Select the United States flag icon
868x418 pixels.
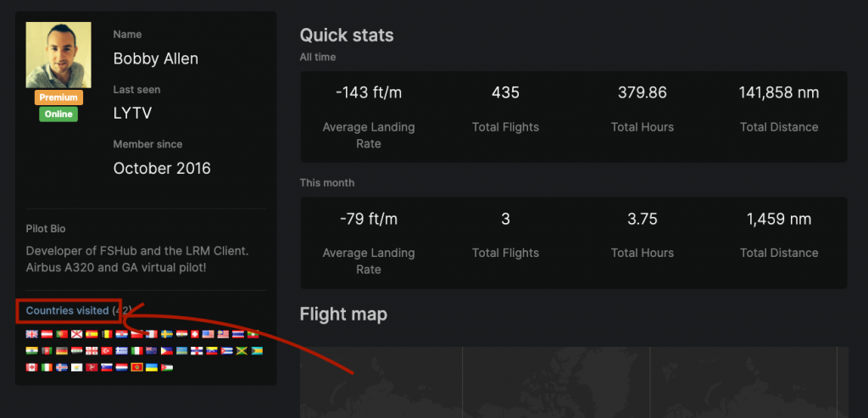[209, 334]
